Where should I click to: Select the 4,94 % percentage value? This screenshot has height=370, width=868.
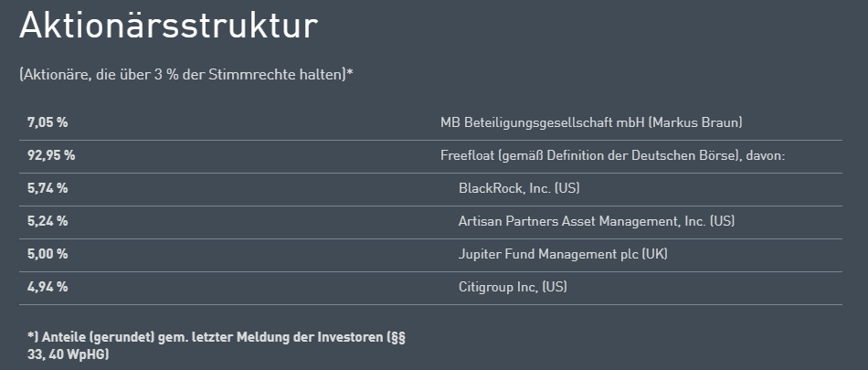pos(48,287)
